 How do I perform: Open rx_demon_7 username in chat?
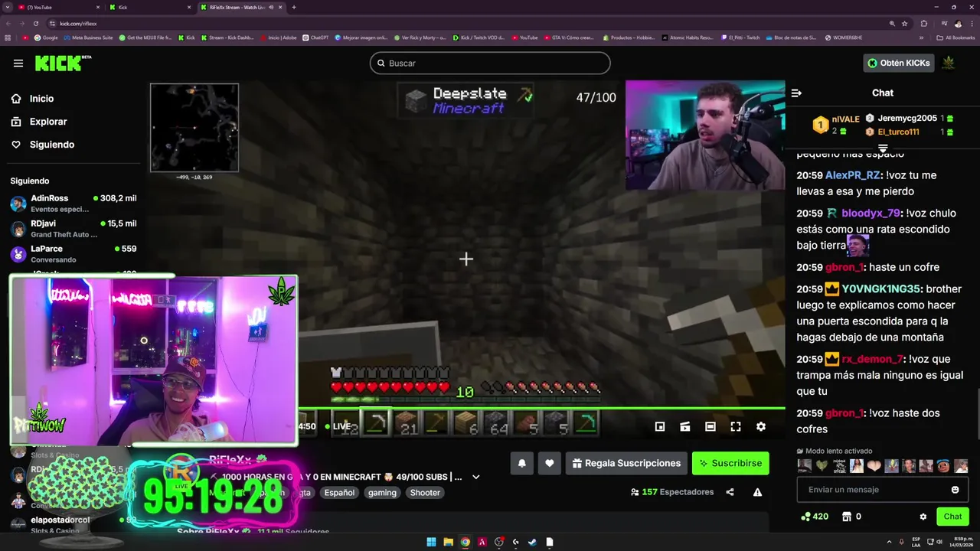(x=872, y=359)
